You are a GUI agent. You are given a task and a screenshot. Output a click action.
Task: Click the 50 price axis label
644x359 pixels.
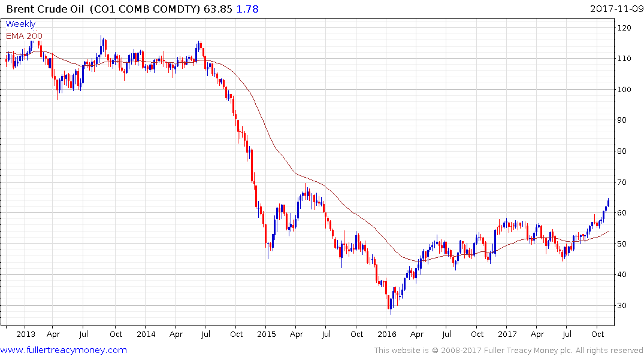pyautogui.click(x=622, y=244)
